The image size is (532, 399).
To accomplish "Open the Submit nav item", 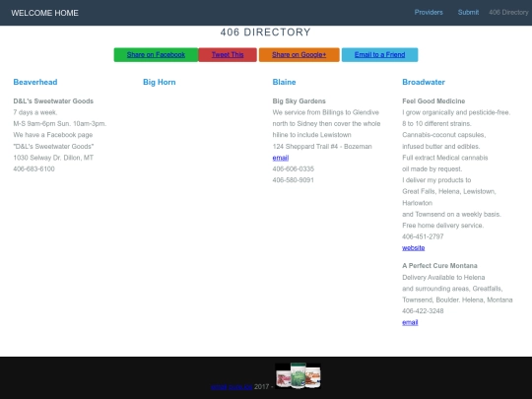I will [468, 12].
